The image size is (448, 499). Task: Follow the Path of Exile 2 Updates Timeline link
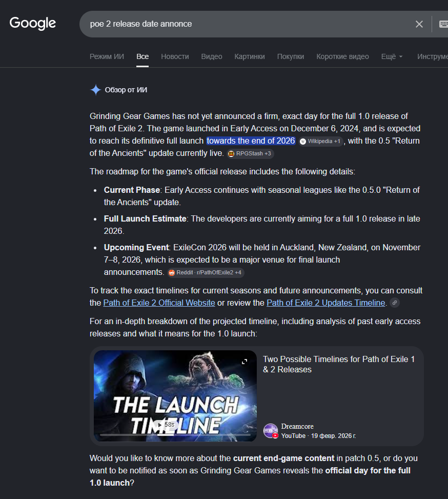tap(326, 303)
